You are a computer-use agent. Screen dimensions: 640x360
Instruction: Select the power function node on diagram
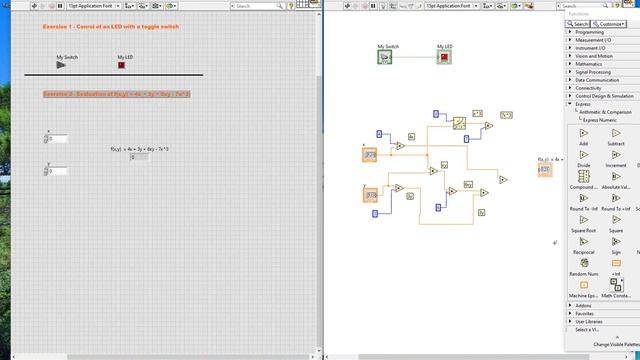(459, 123)
